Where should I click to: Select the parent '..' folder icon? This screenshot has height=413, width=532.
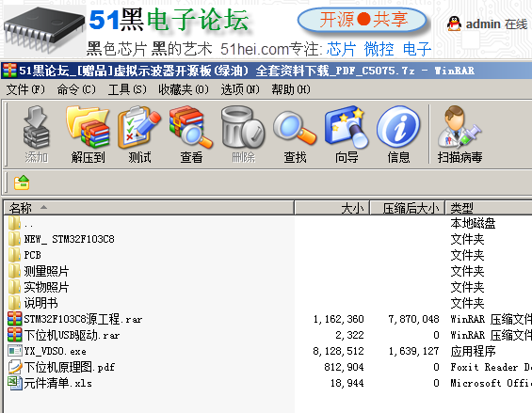tap(14, 223)
